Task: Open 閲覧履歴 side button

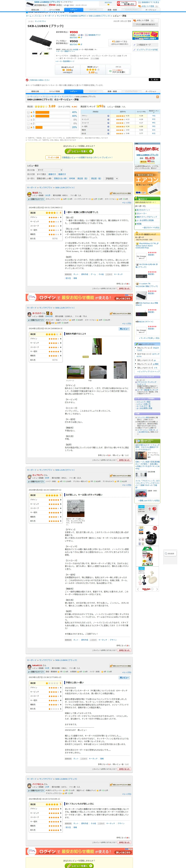Action: tap(170, 554)
